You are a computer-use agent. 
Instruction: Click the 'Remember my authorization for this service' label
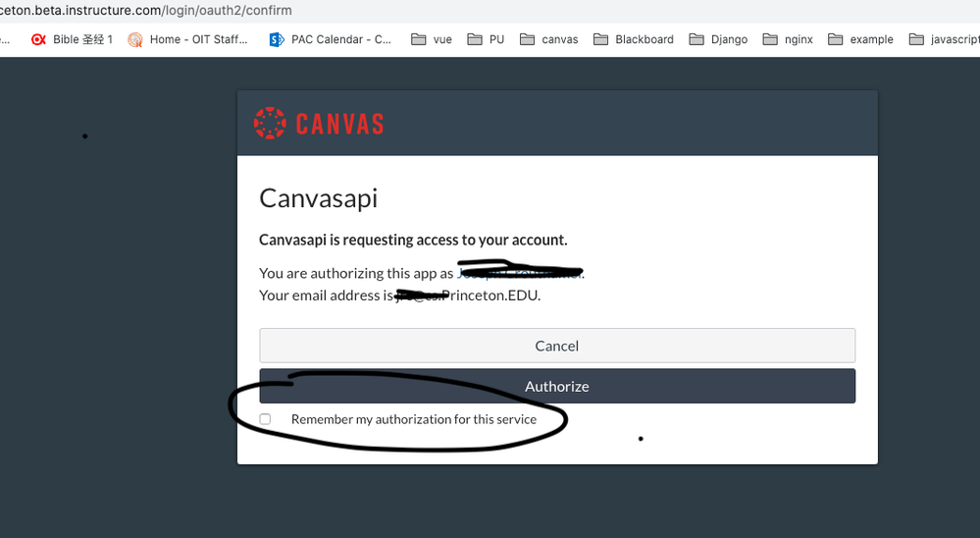413,419
